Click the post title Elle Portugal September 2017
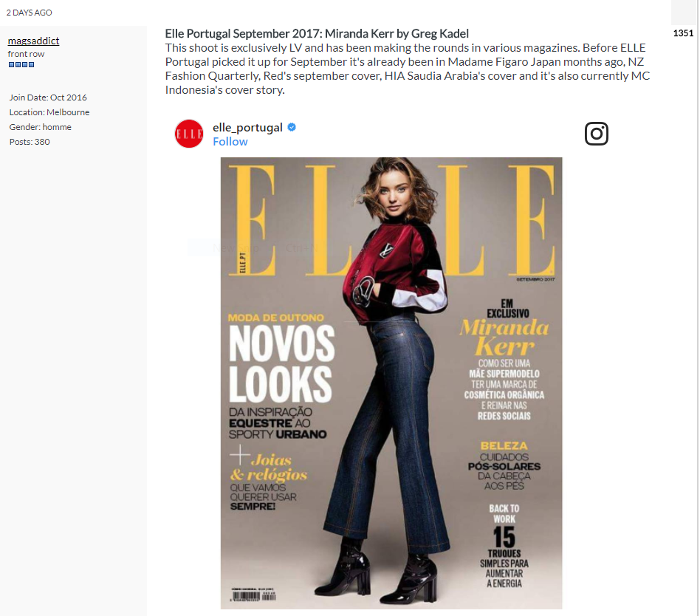The image size is (700, 616). coord(317,33)
